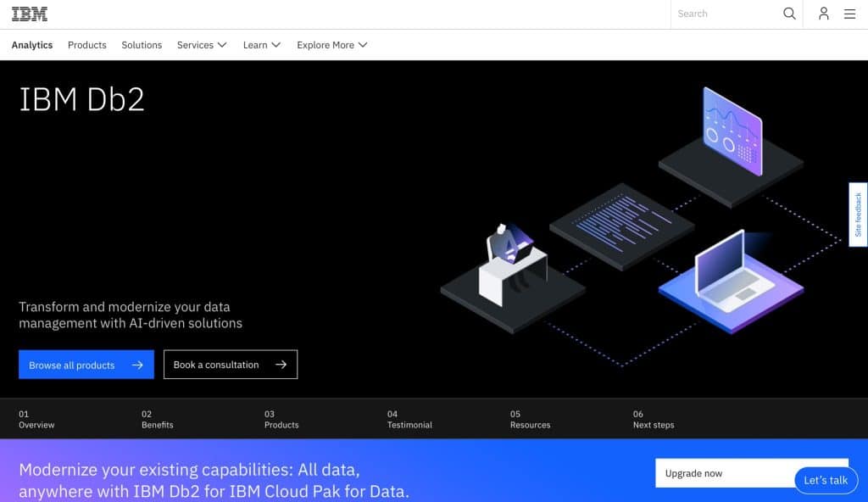Expand the Services dropdown menu
Viewport: 868px width, 502px height.
click(202, 45)
